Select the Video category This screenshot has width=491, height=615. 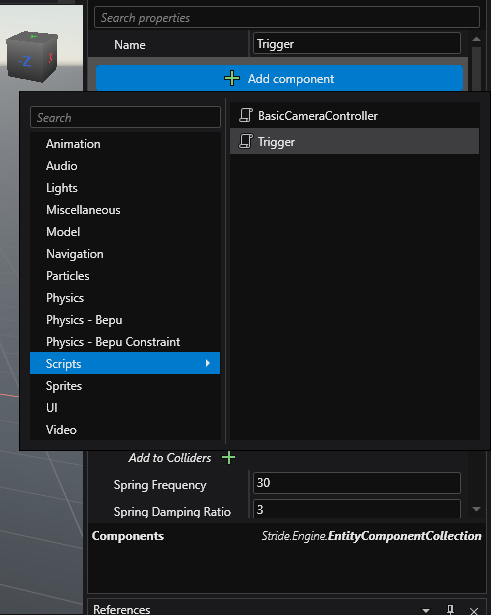(x=125, y=429)
